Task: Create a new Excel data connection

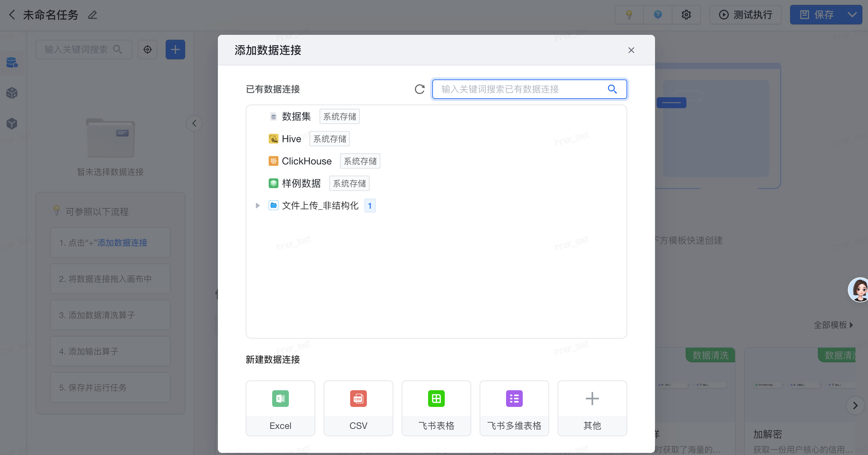Action: [x=280, y=408]
